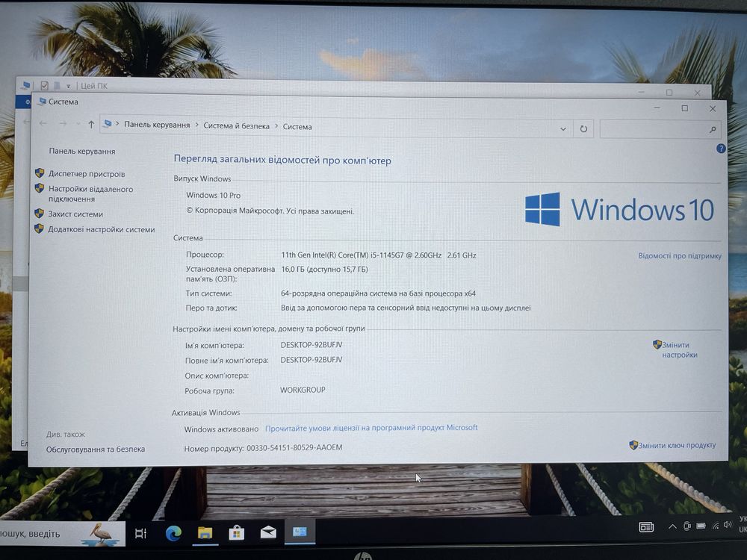This screenshot has height=560, width=747.
Task: Show hidden tray icons chevron
Action: click(672, 526)
